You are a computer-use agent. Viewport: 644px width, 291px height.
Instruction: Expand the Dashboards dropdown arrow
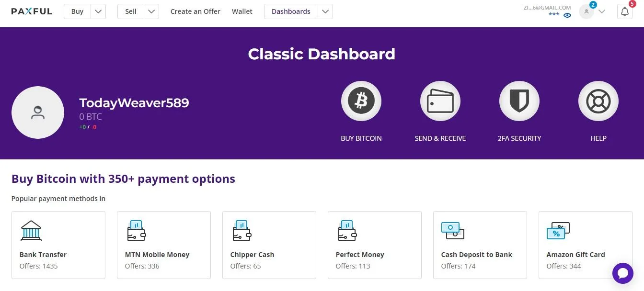[325, 11]
